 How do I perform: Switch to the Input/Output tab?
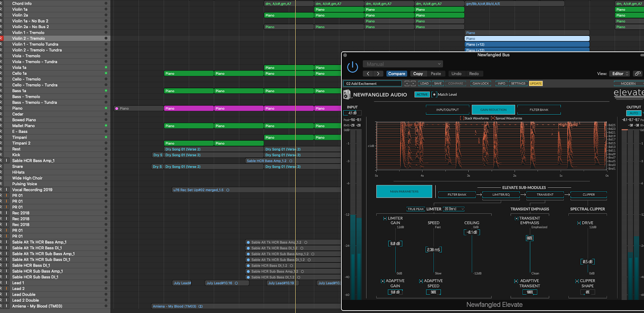point(448,110)
